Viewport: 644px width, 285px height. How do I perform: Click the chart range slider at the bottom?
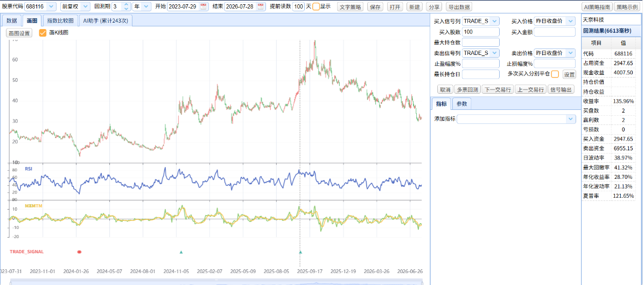(216, 282)
